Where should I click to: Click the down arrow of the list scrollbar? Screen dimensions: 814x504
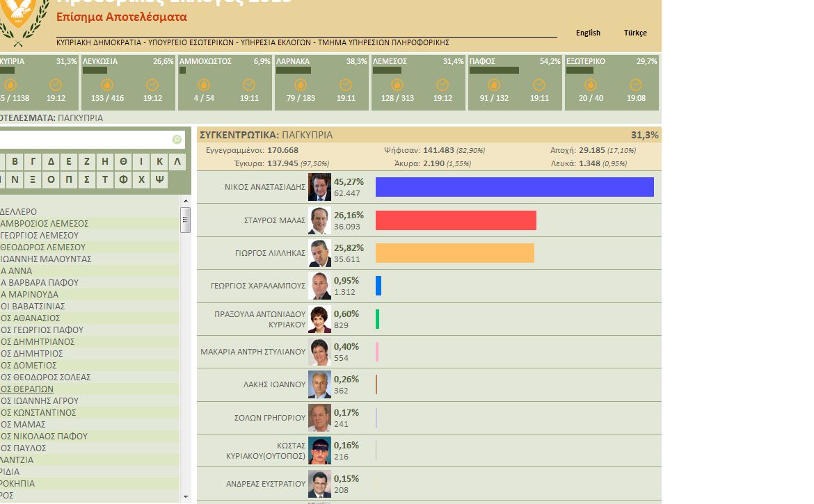[x=185, y=497]
